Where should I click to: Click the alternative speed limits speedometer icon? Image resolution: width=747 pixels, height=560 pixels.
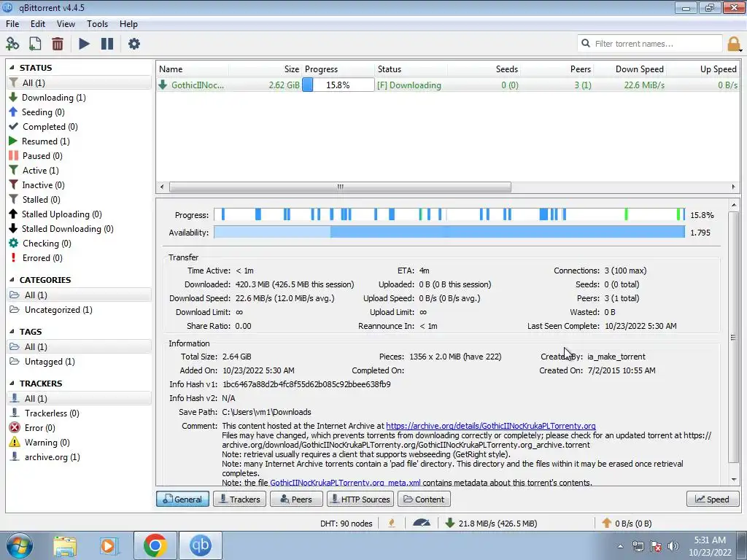click(422, 523)
